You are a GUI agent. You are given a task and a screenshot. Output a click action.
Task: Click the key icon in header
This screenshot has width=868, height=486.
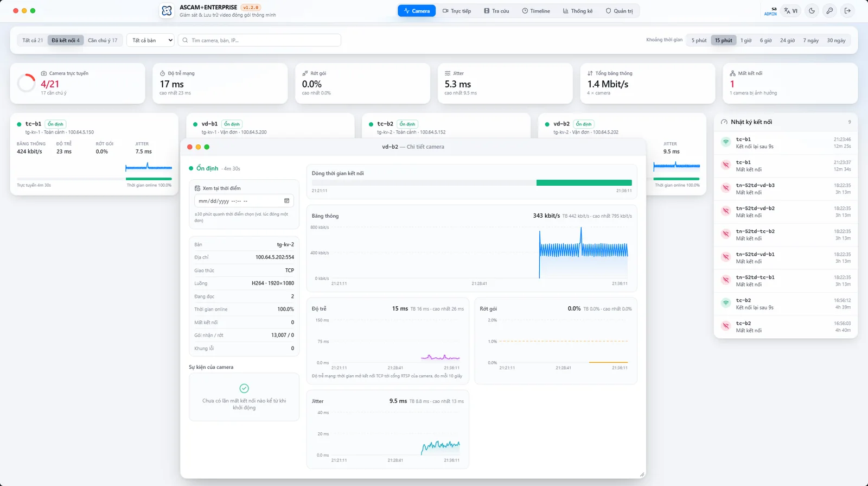(x=829, y=11)
